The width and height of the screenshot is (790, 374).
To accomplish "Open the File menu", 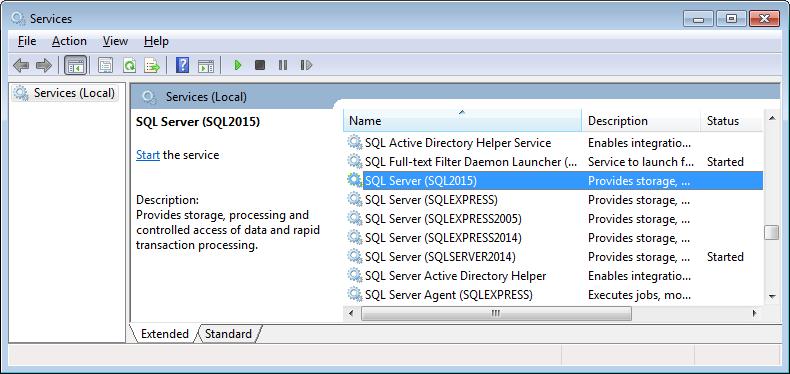I will pos(27,41).
